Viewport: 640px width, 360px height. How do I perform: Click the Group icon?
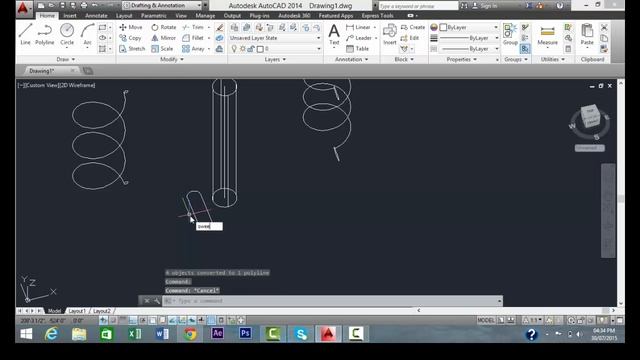point(510,33)
